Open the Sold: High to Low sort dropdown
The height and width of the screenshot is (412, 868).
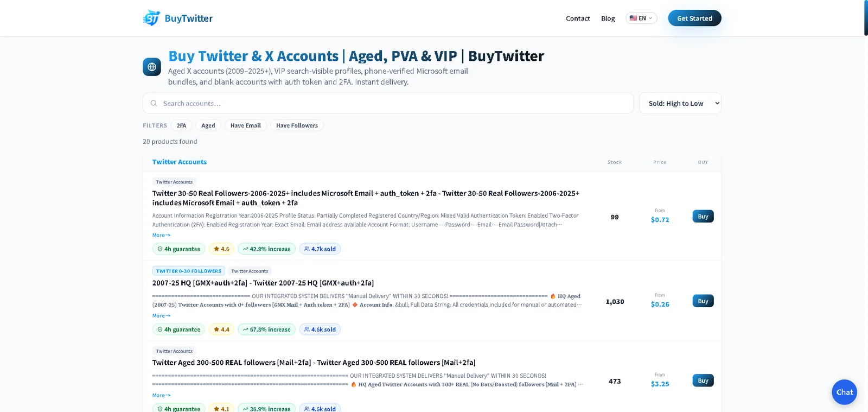pos(680,103)
